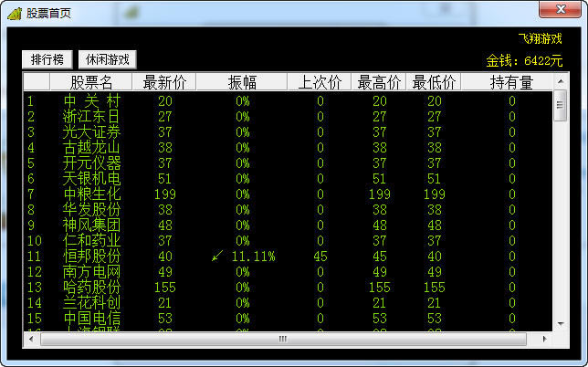Click the 最高价 column header
Viewport: 588px width, 367px height.
[x=380, y=82]
